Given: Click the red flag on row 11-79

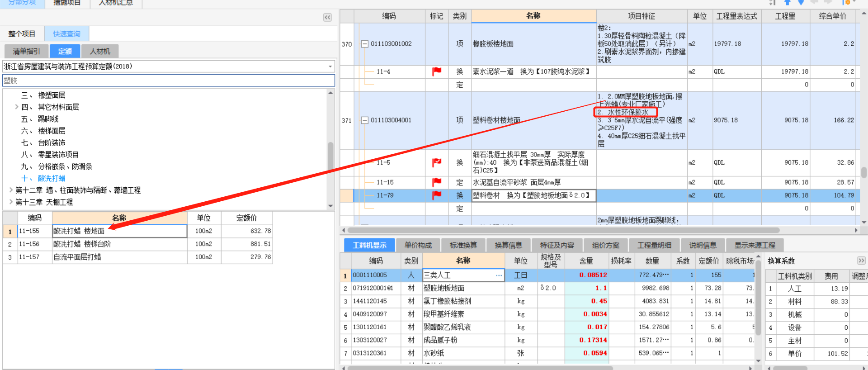Looking at the screenshot, I should pos(437,195).
